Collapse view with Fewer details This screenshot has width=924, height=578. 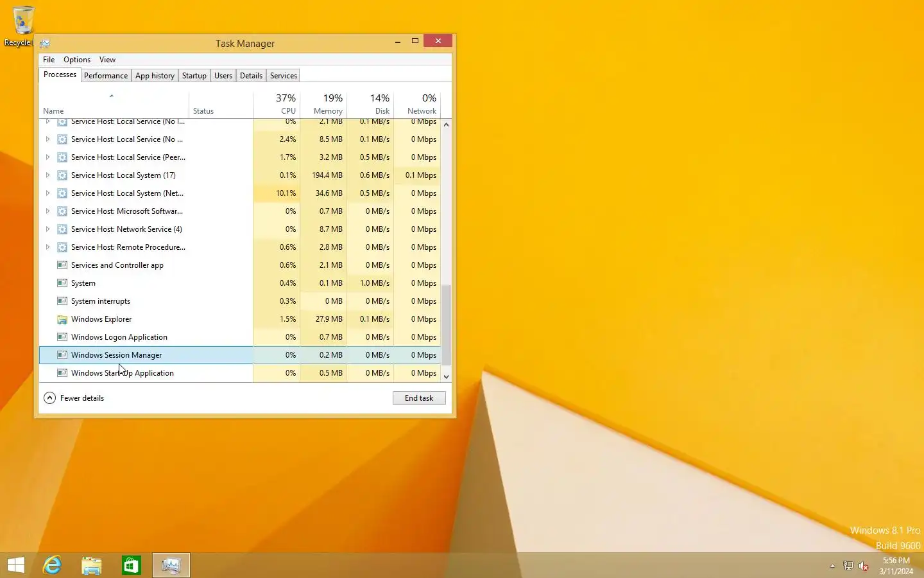[x=74, y=398]
